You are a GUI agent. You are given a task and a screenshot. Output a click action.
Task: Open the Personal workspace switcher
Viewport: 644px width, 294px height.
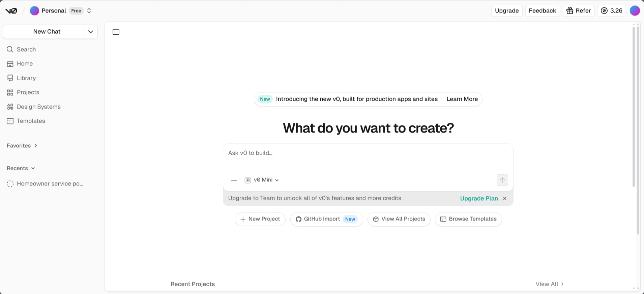pyautogui.click(x=89, y=11)
